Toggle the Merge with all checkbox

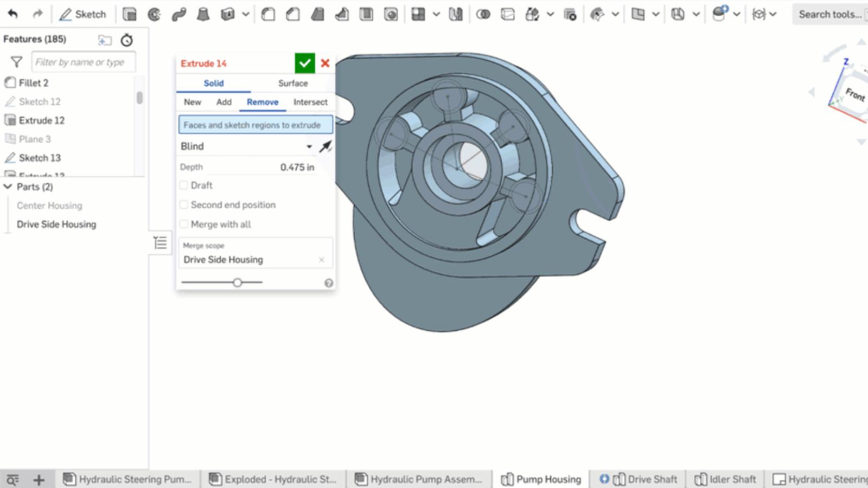click(184, 224)
